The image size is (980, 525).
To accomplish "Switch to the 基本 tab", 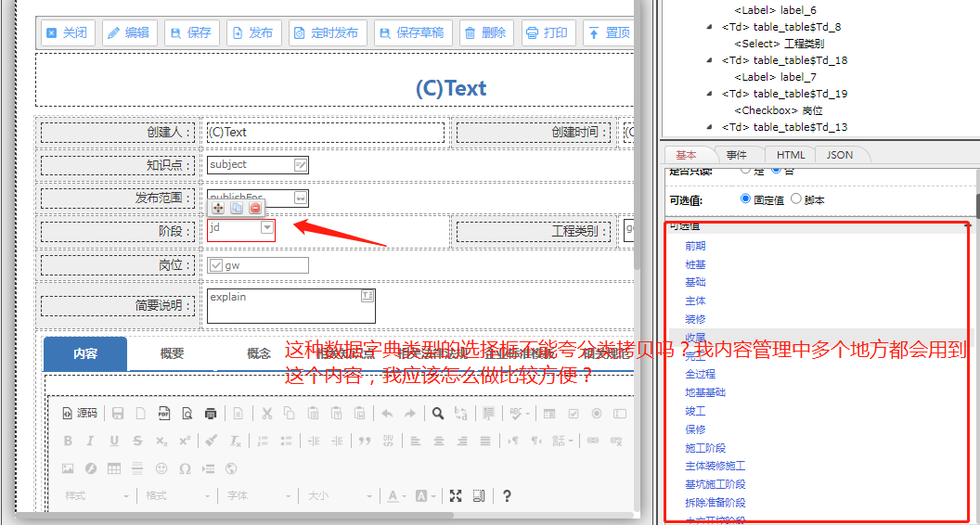I will click(x=686, y=155).
